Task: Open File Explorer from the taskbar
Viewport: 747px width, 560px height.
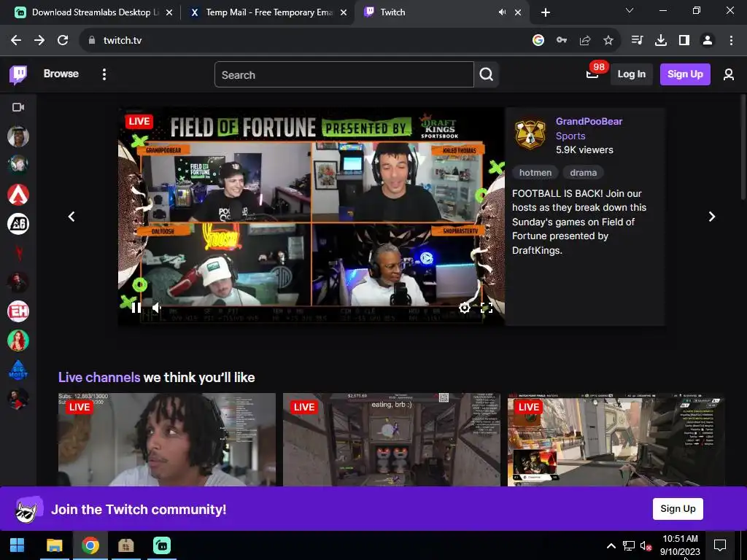Action: click(x=54, y=545)
